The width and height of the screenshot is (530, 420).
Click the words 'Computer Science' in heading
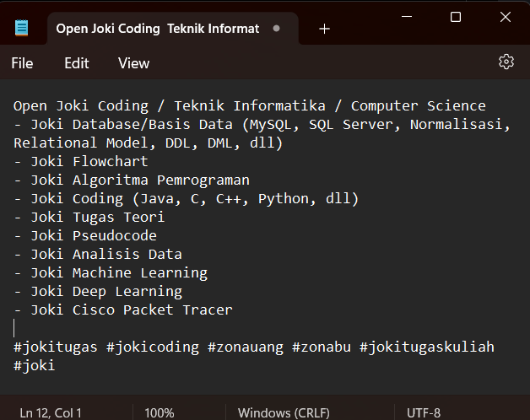click(x=419, y=106)
